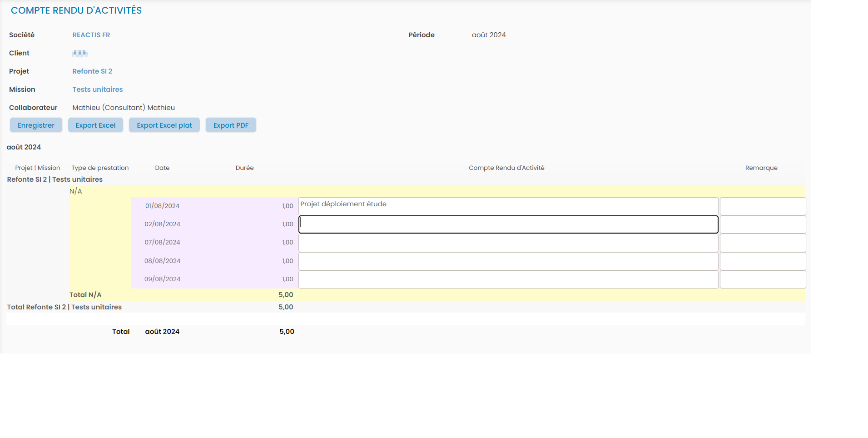Screen dimensions: 868x438
Task: Open the REACTIS FR company link
Action: (x=91, y=35)
